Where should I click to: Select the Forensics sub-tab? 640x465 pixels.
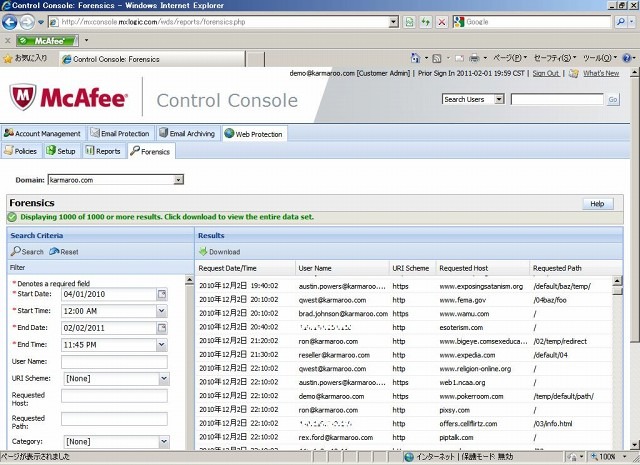(x=151, y=151)
